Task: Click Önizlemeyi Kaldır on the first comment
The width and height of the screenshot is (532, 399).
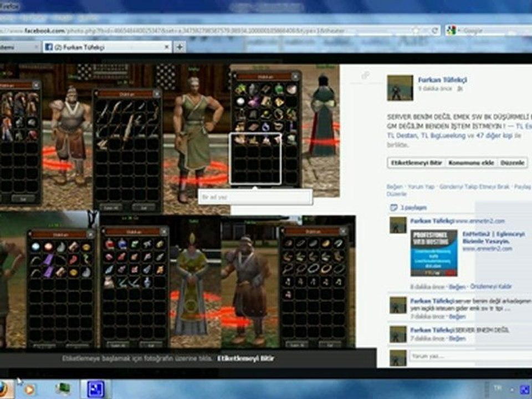Action: pyautogui.click(x=490, y=287)
